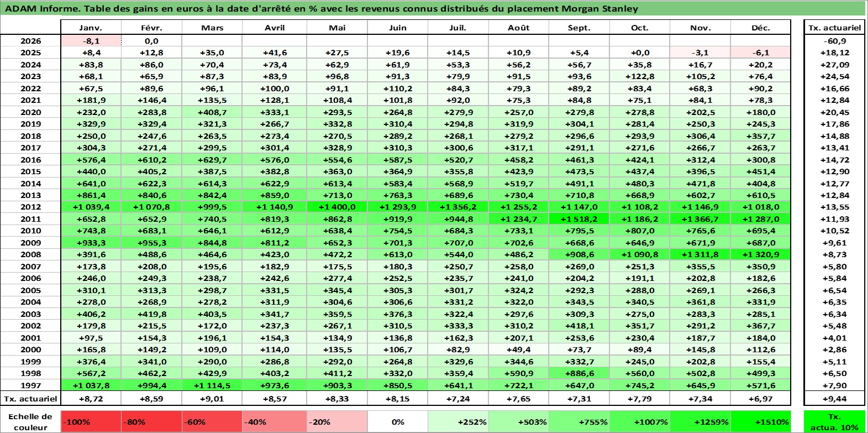Screen dimensions: 868x433
Task: Click the -6,1 cell for December 2025
Action: pyautogui.click(x=761, y=53)
